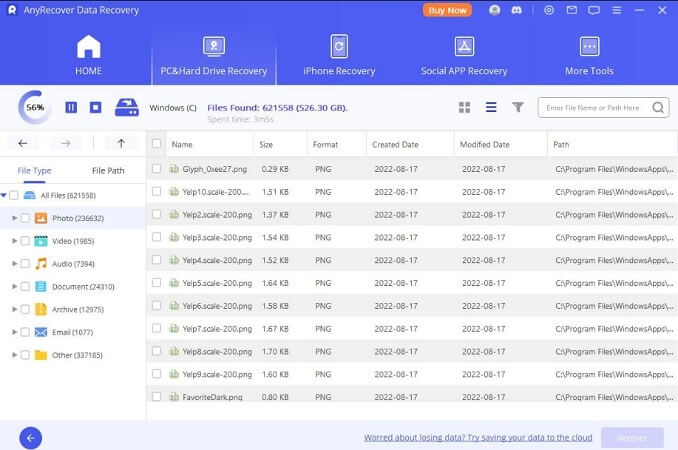
Task: Expand the Video category tree node
Action: click(13, 241)
